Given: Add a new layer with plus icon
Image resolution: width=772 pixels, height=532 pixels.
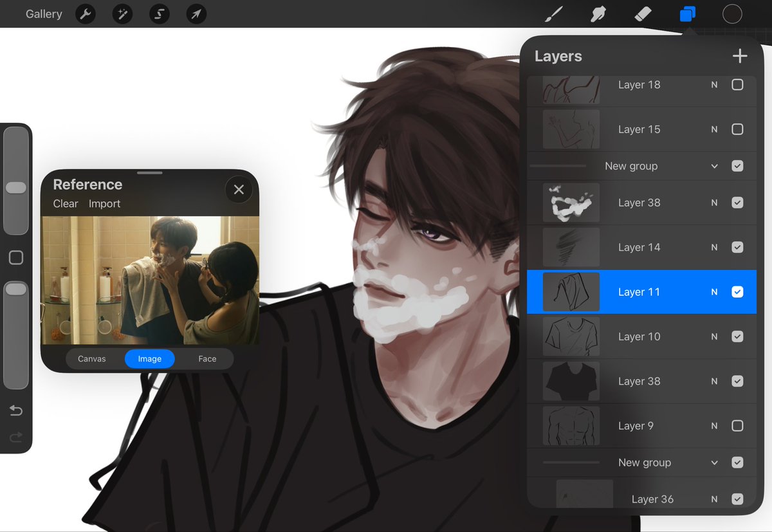Looking at the screenshot, I should (740, 56).
